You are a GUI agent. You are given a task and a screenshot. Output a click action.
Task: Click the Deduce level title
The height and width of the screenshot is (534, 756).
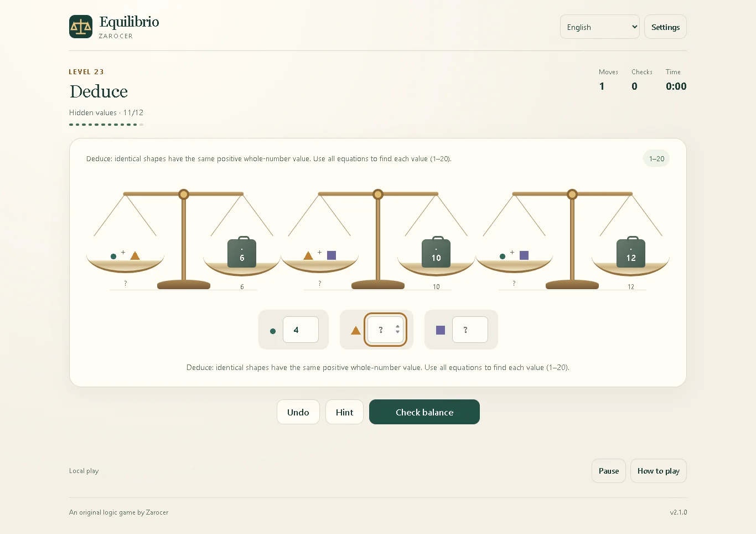coord(99,91)
